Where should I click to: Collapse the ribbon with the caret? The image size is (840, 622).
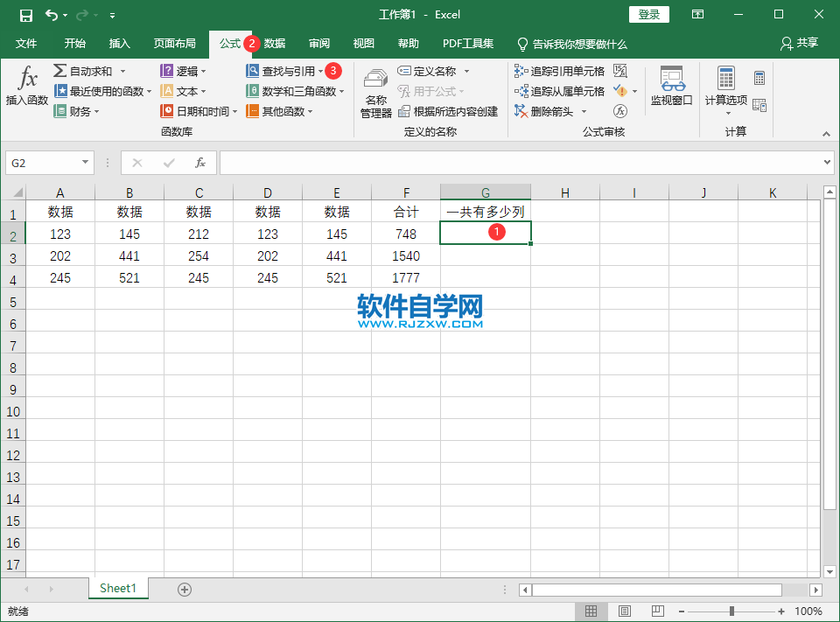pyautogui.click(x=826, y=134)
